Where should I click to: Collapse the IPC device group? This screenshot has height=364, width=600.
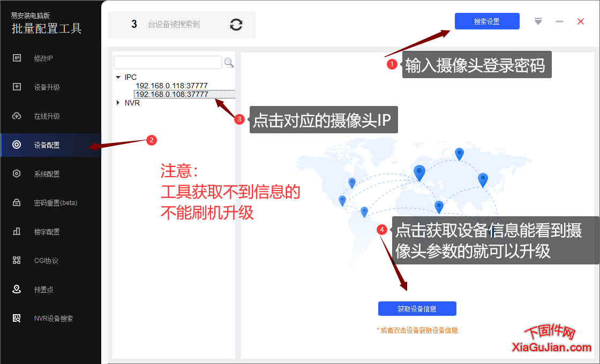click(x=118, y=77)
